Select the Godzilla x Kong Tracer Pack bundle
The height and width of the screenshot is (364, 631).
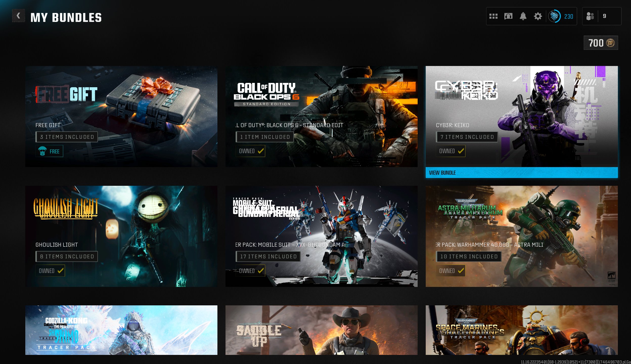121,330
